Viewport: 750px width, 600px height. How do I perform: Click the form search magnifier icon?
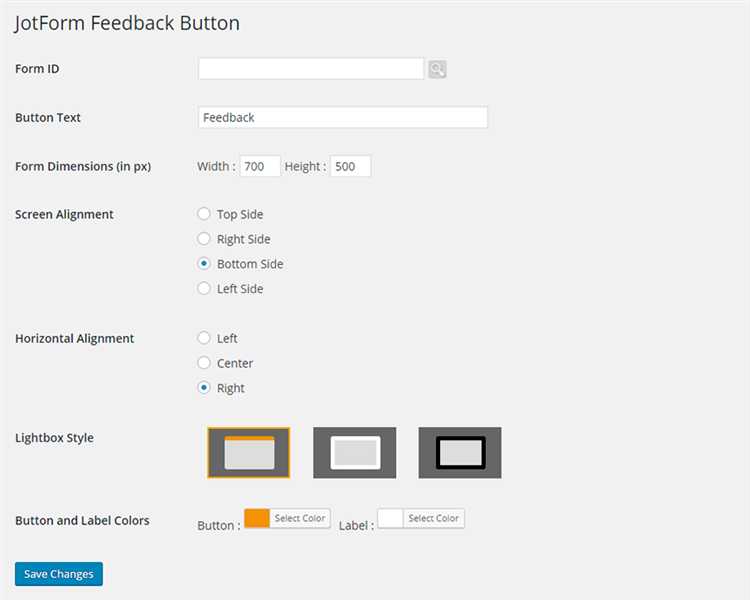coord(437,69)
